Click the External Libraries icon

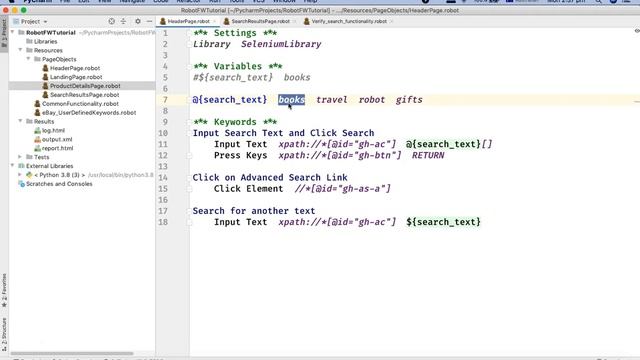tap(21, 166)
